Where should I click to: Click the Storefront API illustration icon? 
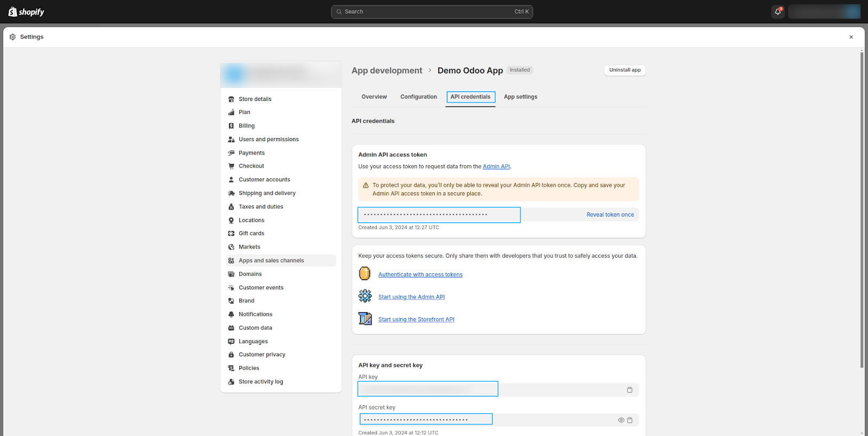(x=365, y=319)
